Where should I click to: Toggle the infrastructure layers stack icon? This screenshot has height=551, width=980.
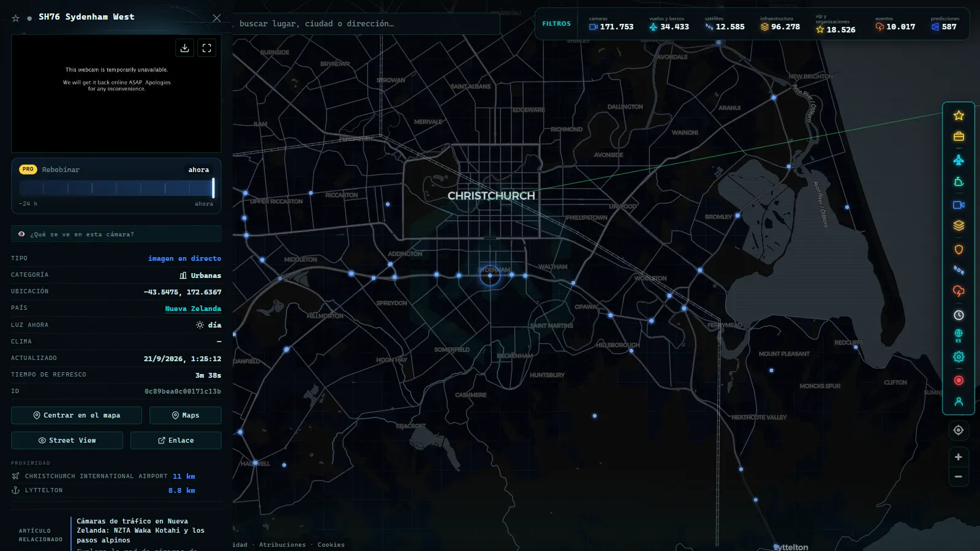(959, 226)
